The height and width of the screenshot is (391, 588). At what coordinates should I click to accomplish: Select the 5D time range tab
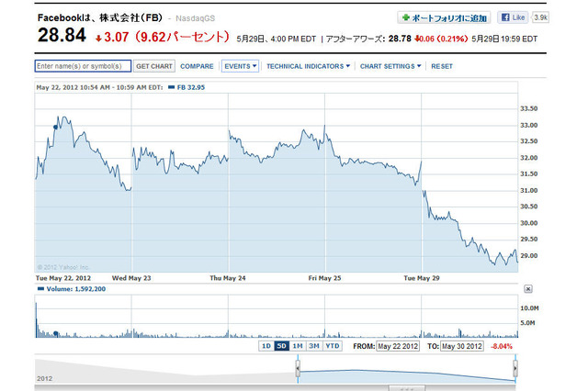(x=282, y=346)
